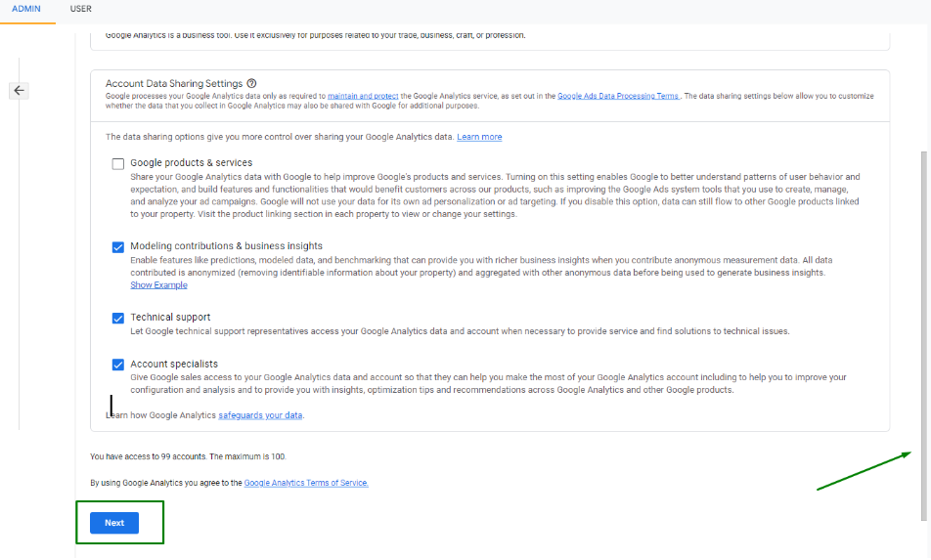This screenshot has width=931, height=560.
Task: Untick the Account specialists checkbox
Action: (x=118, y=365)
